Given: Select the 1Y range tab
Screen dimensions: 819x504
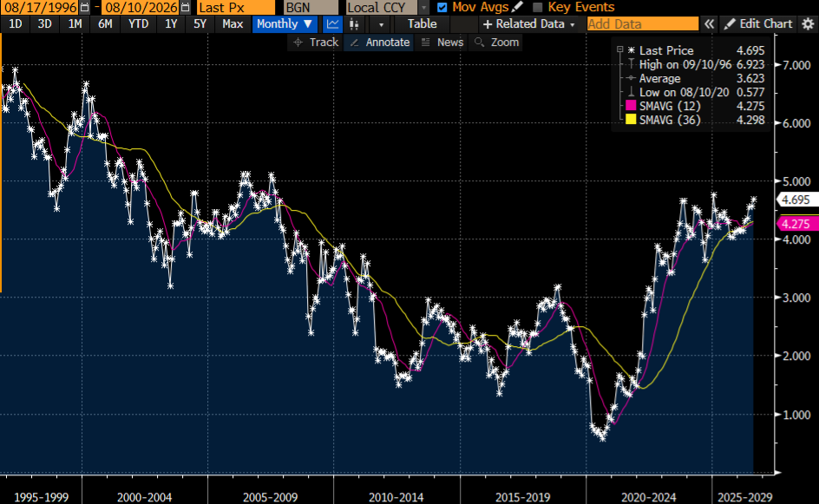Looking at the screenshot, I should (171, 24).
